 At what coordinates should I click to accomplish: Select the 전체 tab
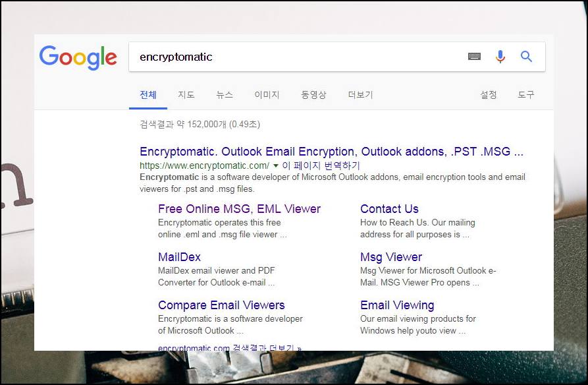click(148, 95)
